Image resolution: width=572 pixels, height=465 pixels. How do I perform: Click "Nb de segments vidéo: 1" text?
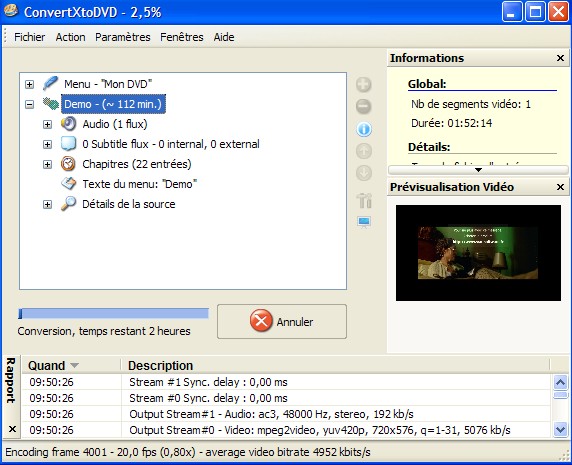coord(471,104)
